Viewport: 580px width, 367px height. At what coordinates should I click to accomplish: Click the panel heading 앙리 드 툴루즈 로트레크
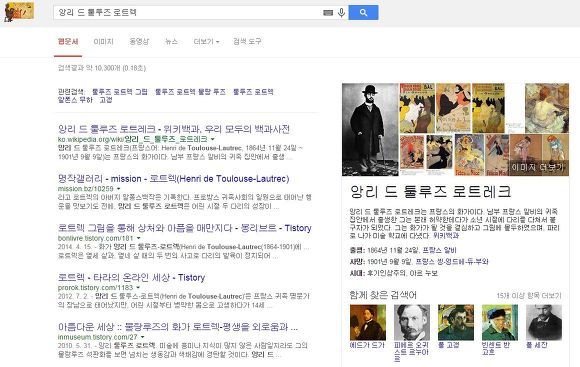tap(430, 192)
